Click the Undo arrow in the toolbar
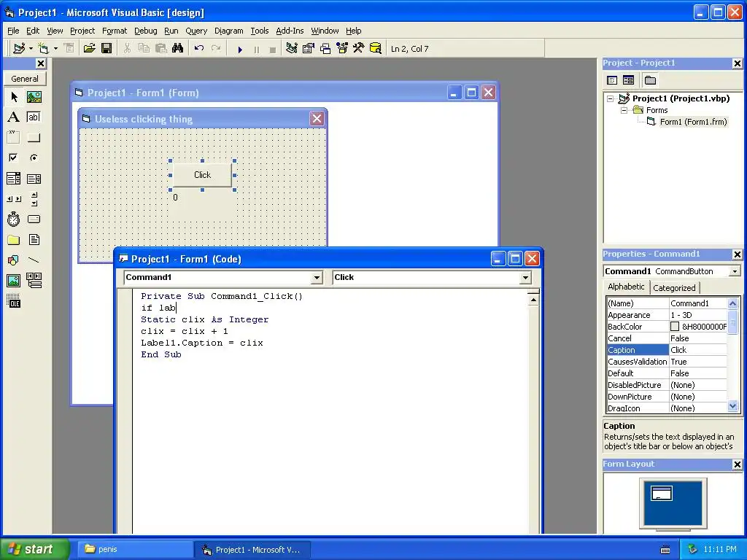Viewport: 747px width, 560px height. click(x=199, y=48)
